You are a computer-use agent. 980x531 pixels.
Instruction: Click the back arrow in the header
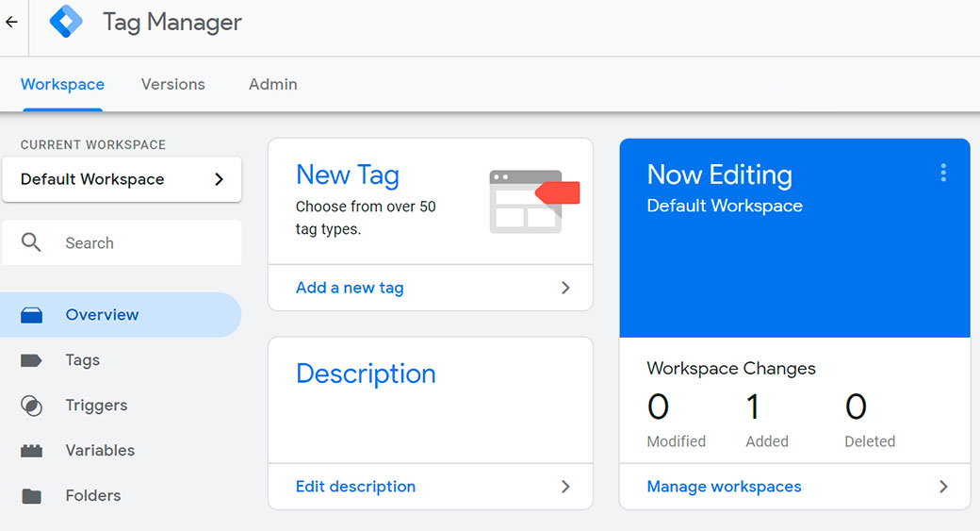pos(11,22)
